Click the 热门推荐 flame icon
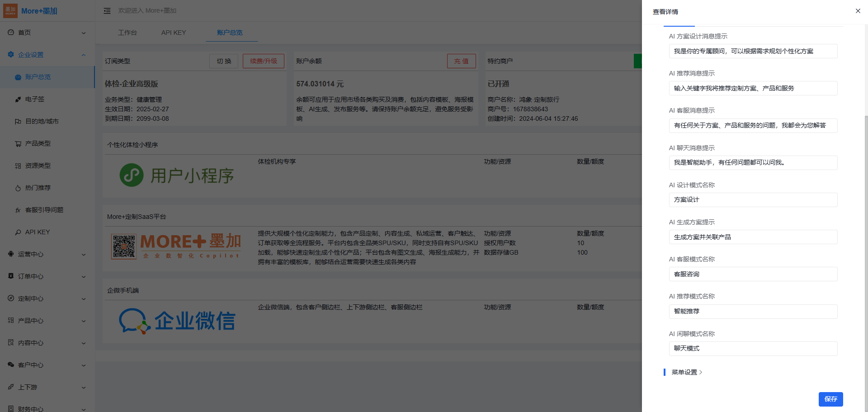The height and width of the screenshot is (412, 868). click(18, 188)
